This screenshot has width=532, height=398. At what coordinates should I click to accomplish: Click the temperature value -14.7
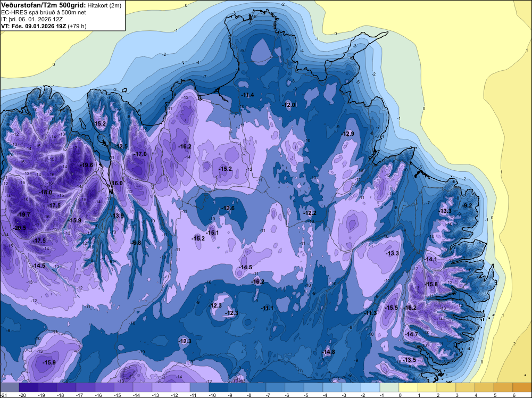412,335
